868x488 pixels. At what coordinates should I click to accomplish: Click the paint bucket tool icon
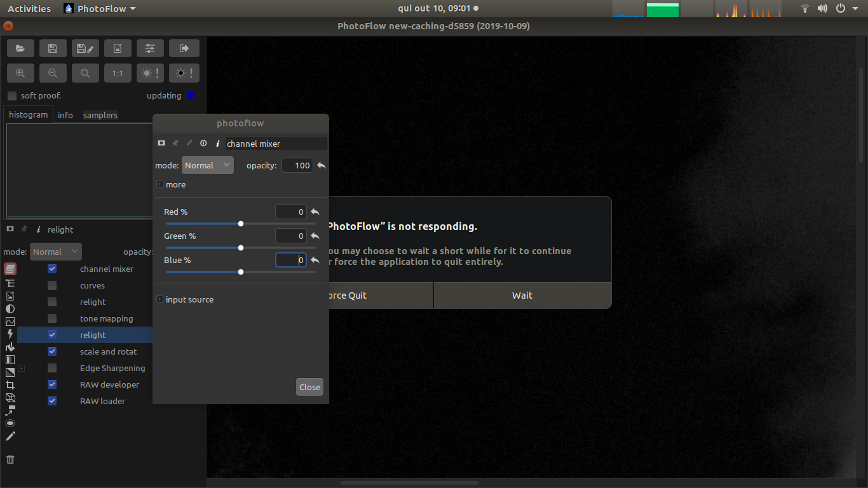coord(10,347)
